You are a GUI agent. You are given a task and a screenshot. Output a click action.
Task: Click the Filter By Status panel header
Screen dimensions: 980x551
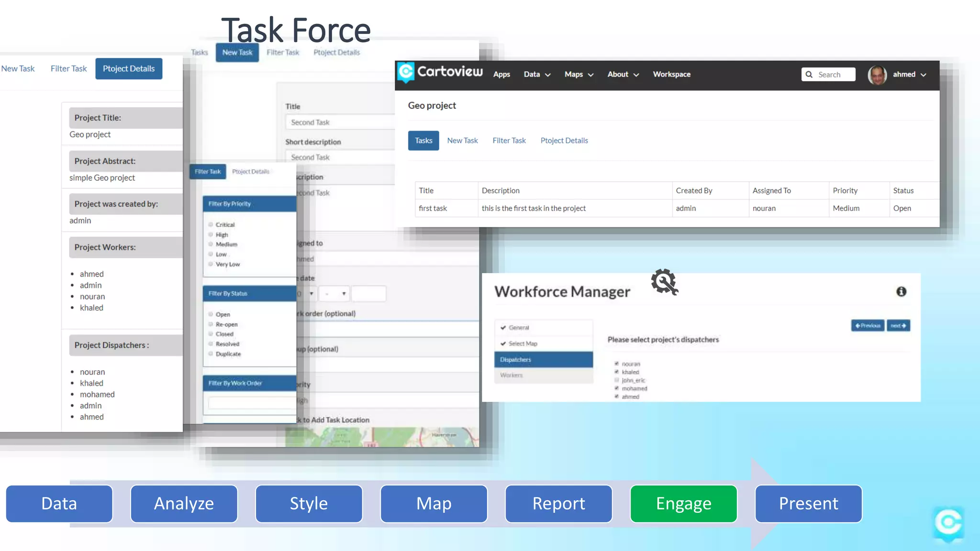tap(250, 294)
